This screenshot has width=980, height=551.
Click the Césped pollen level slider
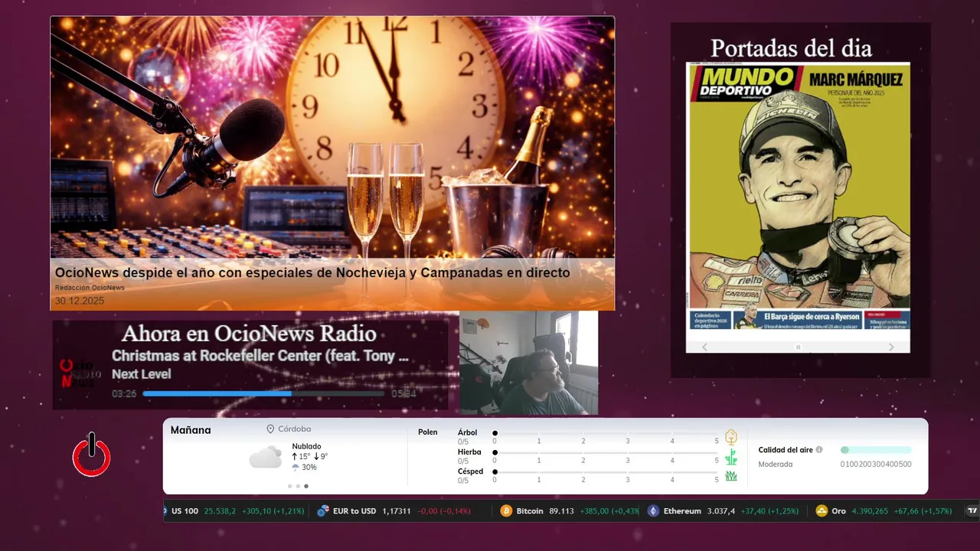[606, 472]
